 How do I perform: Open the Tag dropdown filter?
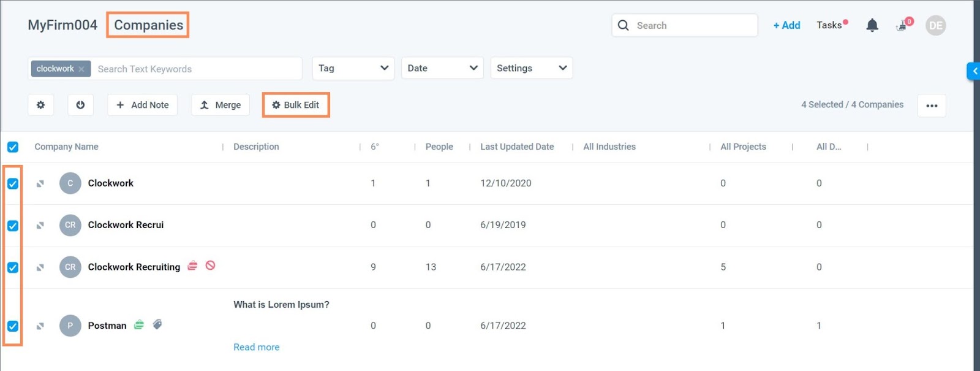[353, 68]
